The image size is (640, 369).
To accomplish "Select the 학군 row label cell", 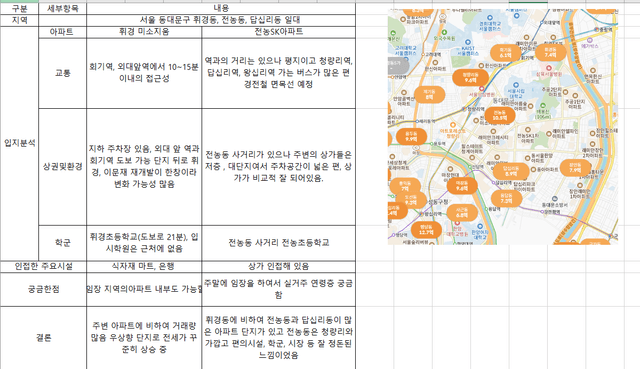I will coord(62,243).
